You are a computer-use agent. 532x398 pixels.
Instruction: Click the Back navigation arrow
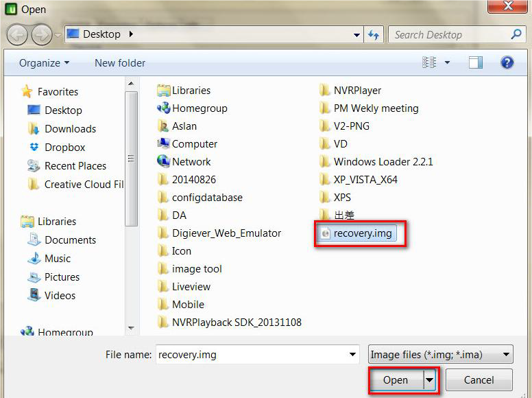click(x=16, y=34)
